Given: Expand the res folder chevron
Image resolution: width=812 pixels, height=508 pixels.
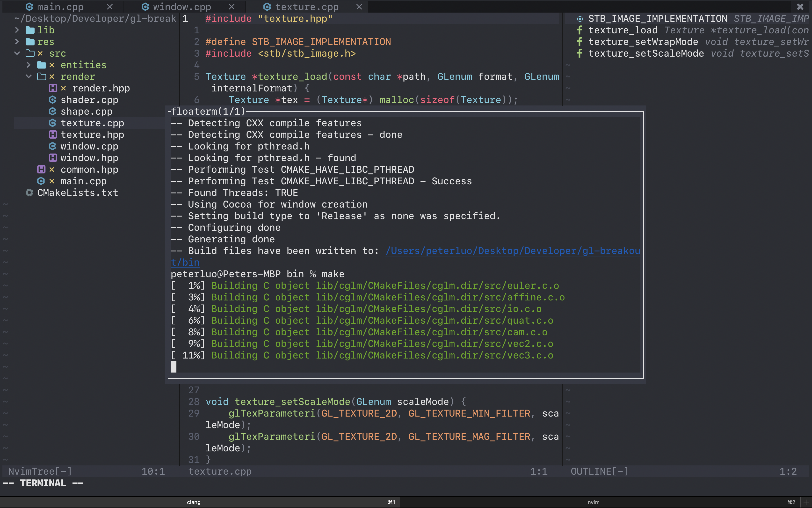Looking at the screenshot, I should coord(17,42).
